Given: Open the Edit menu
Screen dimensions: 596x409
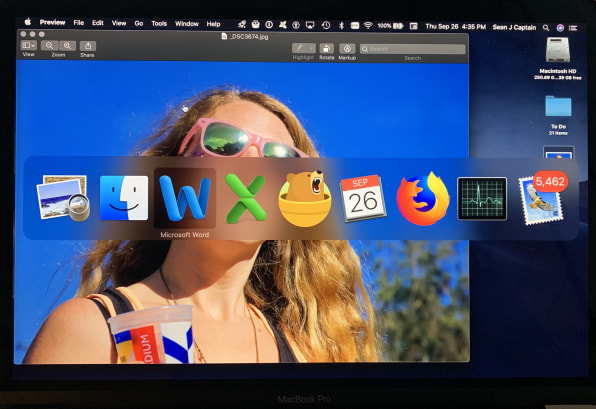Looking at the screenshot, I should click(98, 23).
